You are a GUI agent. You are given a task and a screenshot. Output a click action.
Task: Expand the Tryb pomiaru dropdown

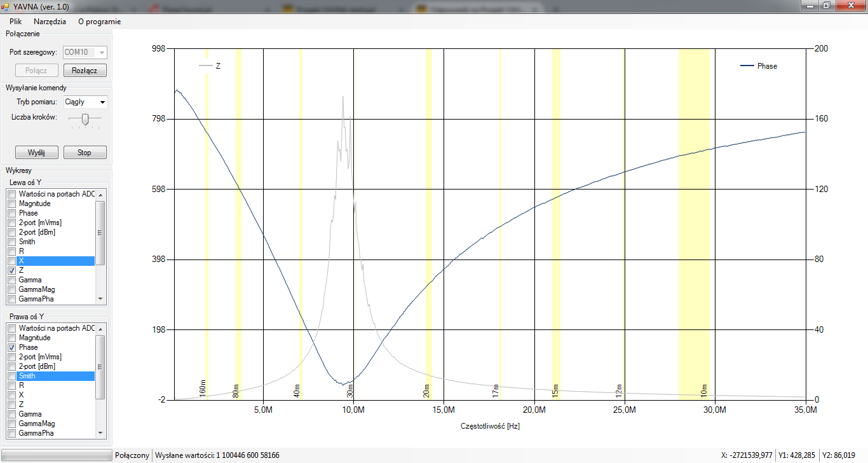coord(102,102)
